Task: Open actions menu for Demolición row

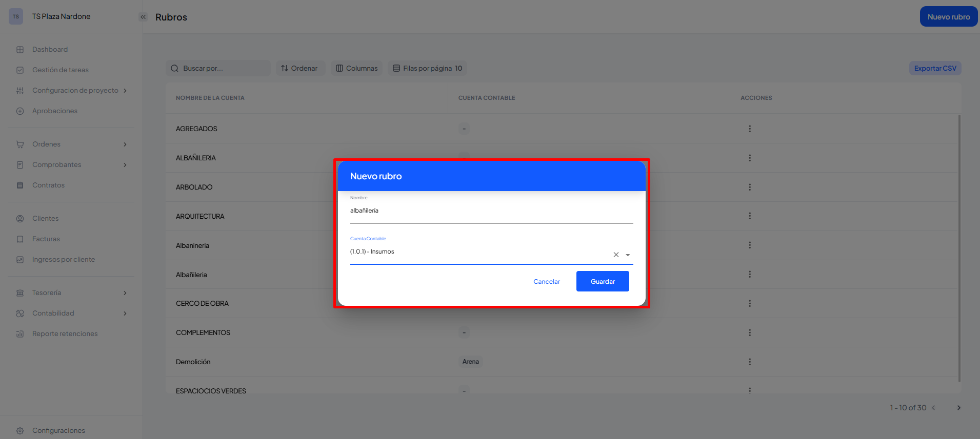Action: tap(749, 362)
